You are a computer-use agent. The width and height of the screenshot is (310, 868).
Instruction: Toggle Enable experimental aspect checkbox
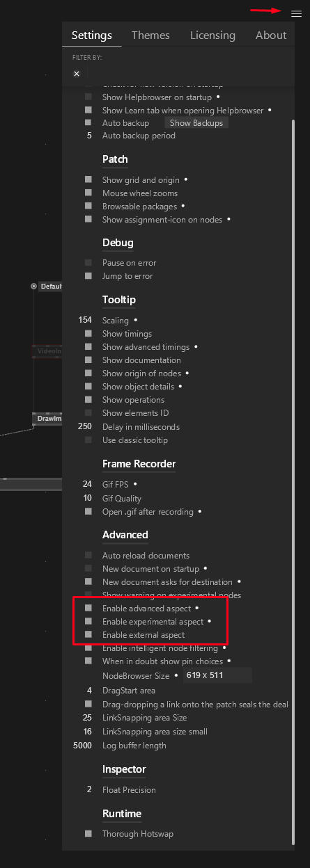click(88, 621)
